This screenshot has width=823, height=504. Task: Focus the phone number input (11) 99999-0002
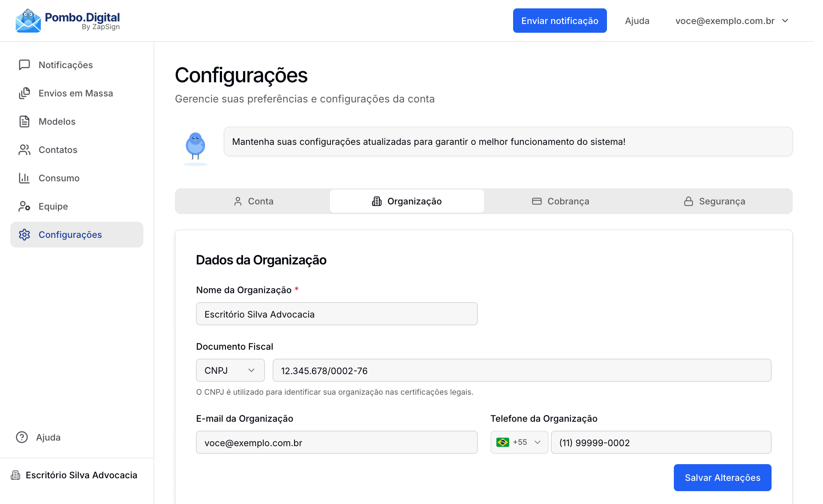point(661,442)
